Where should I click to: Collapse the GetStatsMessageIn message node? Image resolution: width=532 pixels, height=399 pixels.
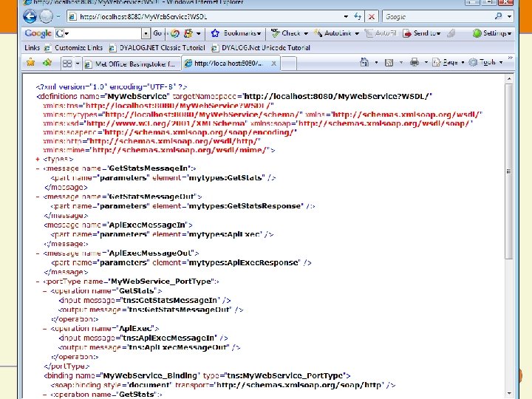point(38,168)
